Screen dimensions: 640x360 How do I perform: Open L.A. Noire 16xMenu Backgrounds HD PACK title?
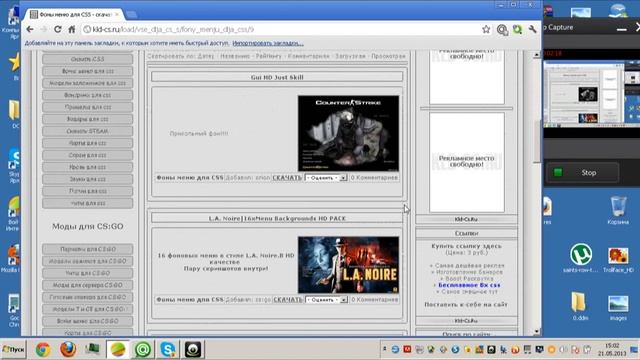click(x=277, y=218)
